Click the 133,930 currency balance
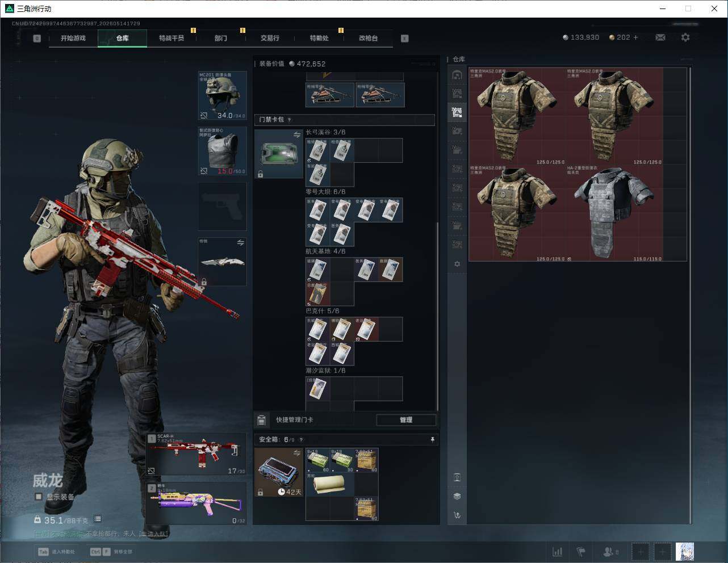Image resolution: width=728 pixels, height=563 pixels. [581, 37]
